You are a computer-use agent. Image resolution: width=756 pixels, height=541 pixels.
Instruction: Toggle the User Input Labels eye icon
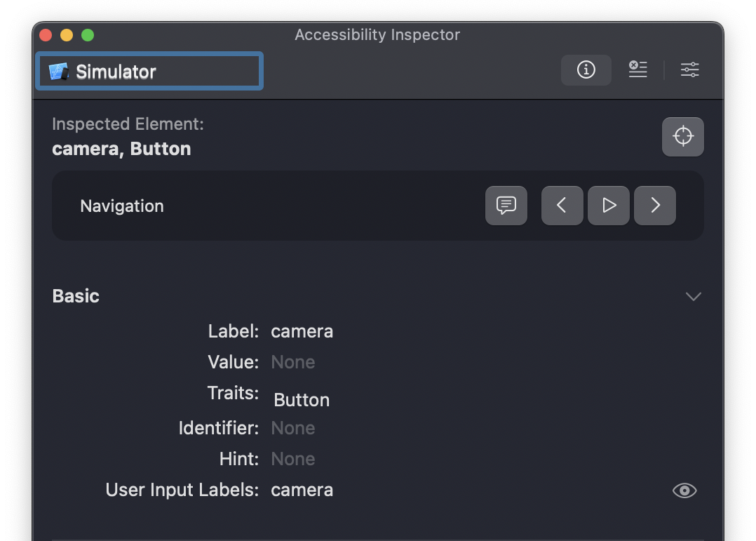[x=684, y=490]
